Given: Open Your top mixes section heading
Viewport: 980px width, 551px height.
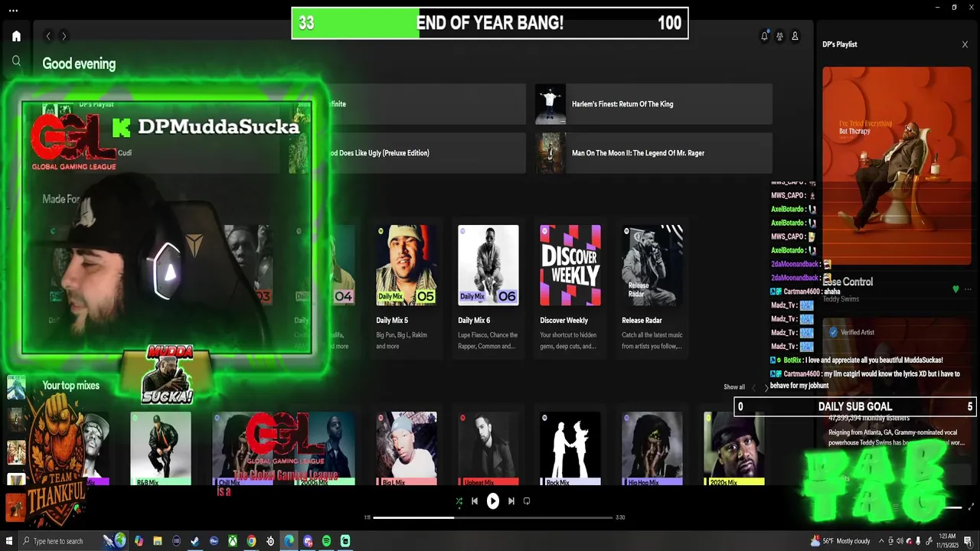Looking at the screenshot, I should 71,386.
